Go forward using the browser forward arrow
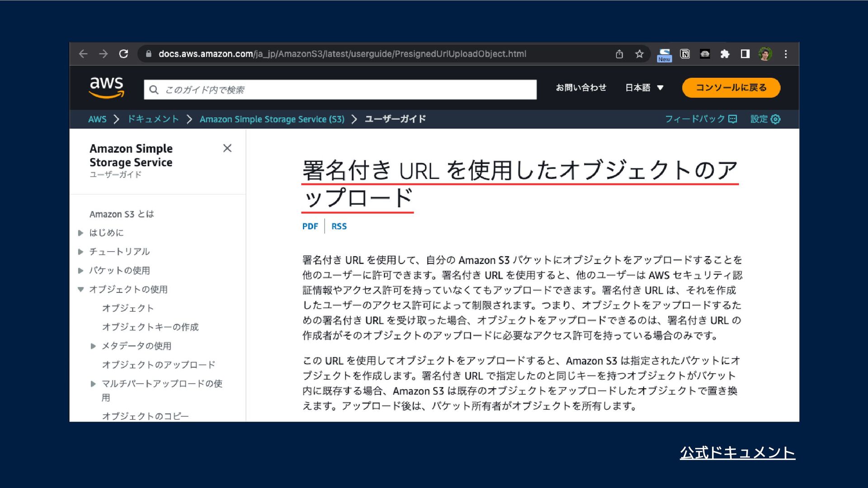The image size is (868, 488). click(x=104, y=54)
